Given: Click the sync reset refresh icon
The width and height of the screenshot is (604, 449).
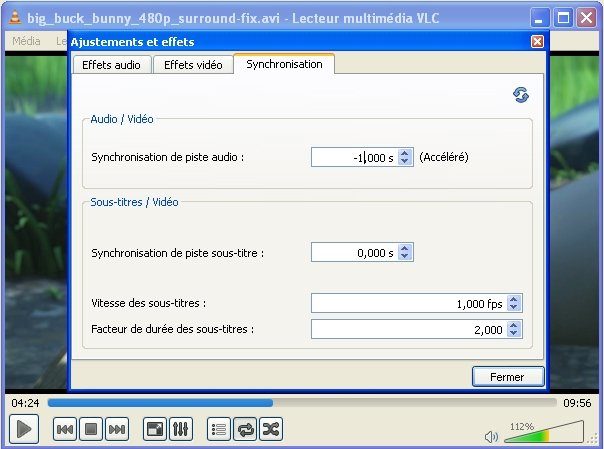Looking at the screenshot, I should pyautogui.click(x=520, y=94).
